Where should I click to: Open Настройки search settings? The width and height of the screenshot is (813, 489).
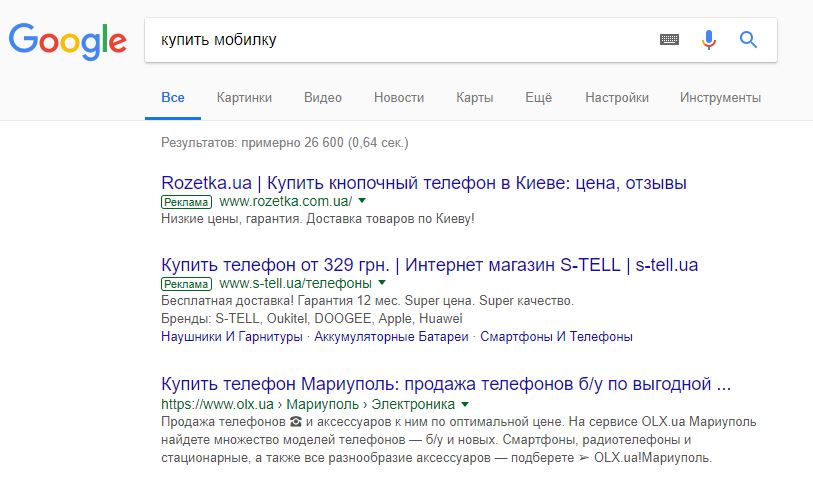coord(617,97)
